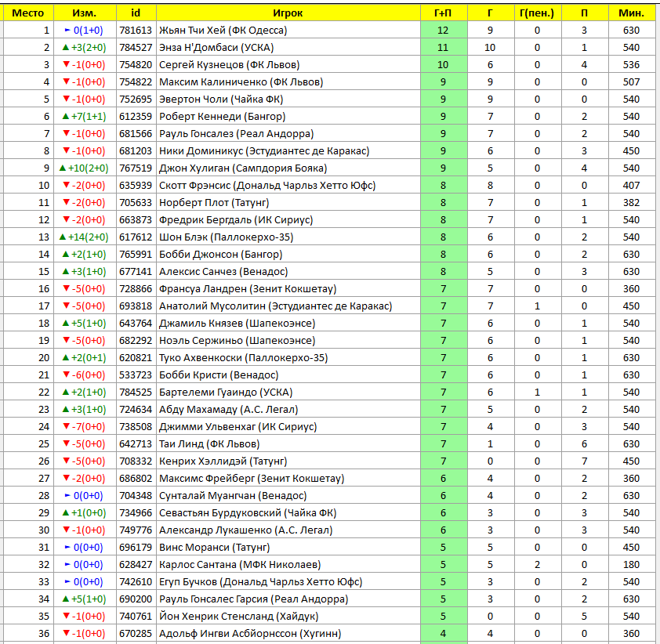This screenshot has width=660, height=644.
Task: Select player cell 'Егуп Бучков (Дональд Чарльз Хетто Юфс)'
Action: click(288, 582)
